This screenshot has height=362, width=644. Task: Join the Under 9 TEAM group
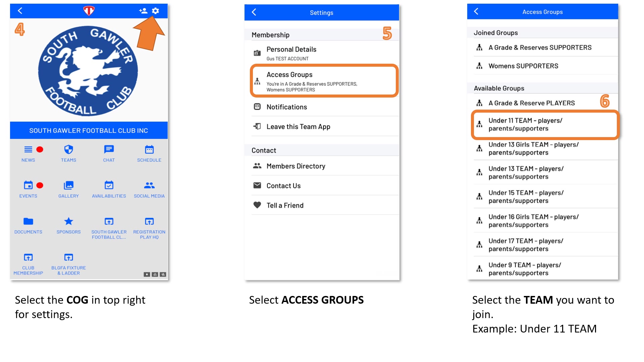coord(545,269)
